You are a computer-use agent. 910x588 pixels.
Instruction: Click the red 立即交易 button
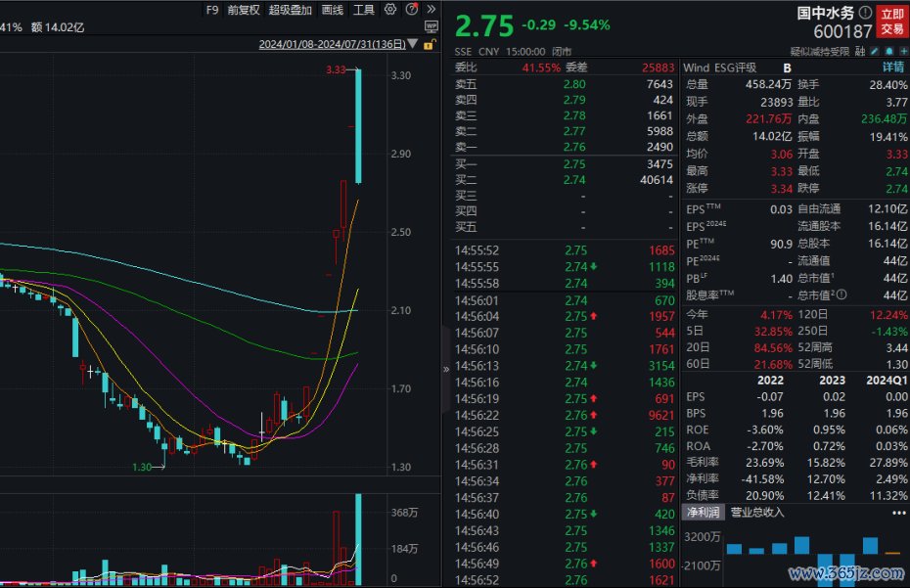tap(891, 21)
